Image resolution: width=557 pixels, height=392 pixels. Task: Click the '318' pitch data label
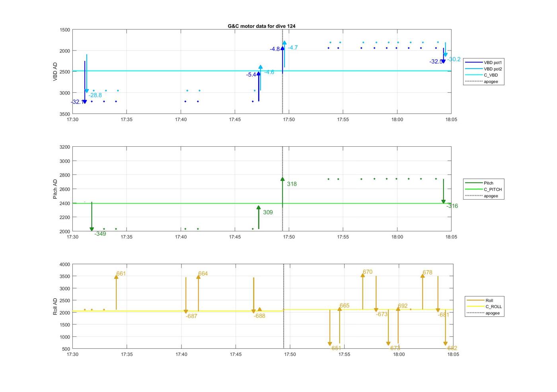[x=292, y=184]
